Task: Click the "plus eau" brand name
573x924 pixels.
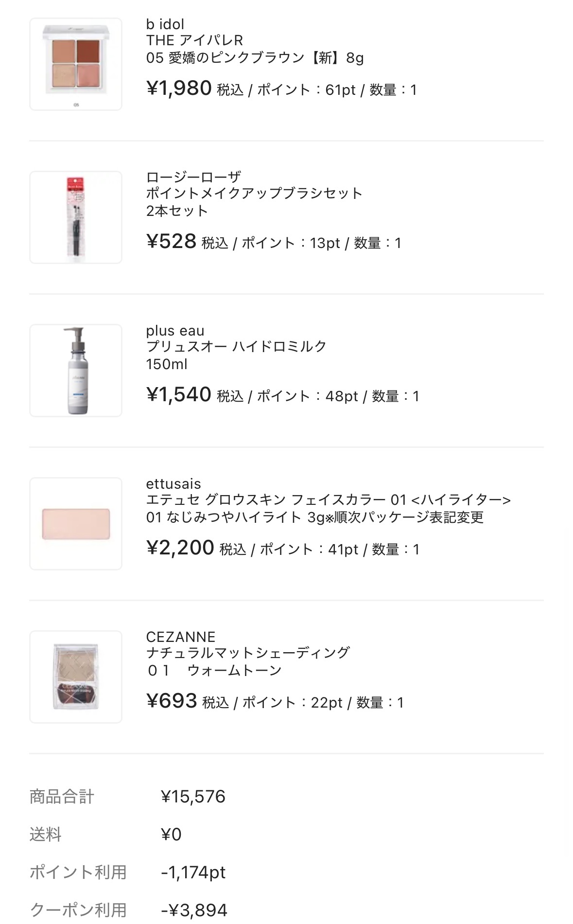Action: (x=175, y=331)
